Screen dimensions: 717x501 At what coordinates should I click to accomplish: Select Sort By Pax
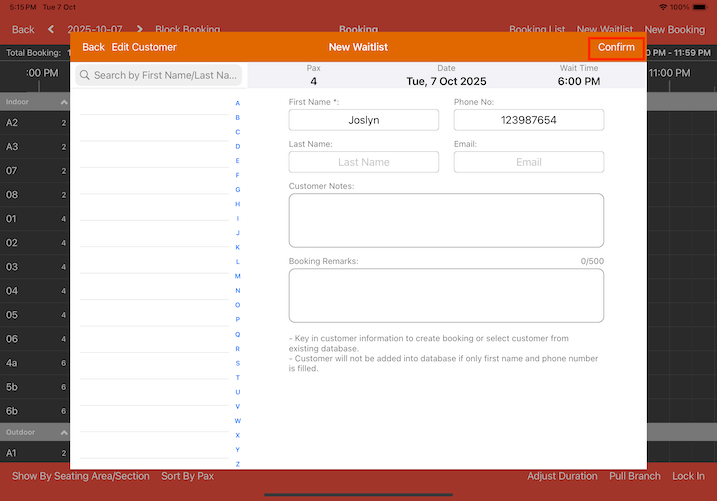pos(187,476)
